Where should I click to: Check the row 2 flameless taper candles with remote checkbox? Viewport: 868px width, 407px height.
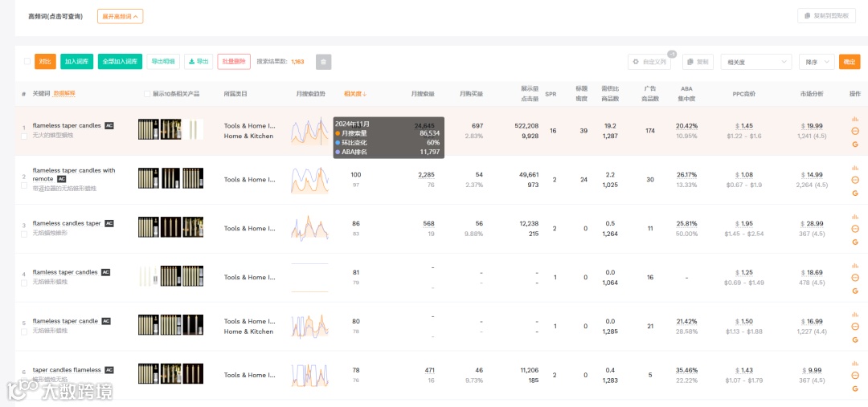(24, 185)
